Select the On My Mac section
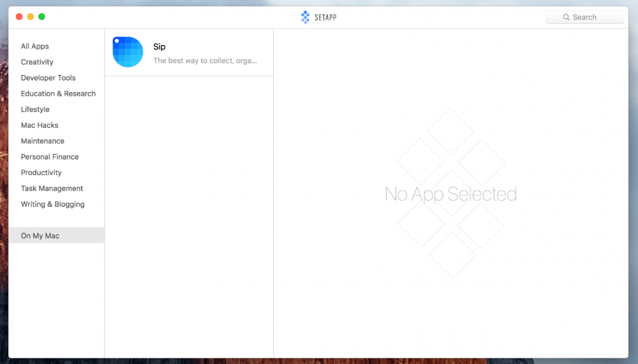638x364 pixels. point(40,236)
